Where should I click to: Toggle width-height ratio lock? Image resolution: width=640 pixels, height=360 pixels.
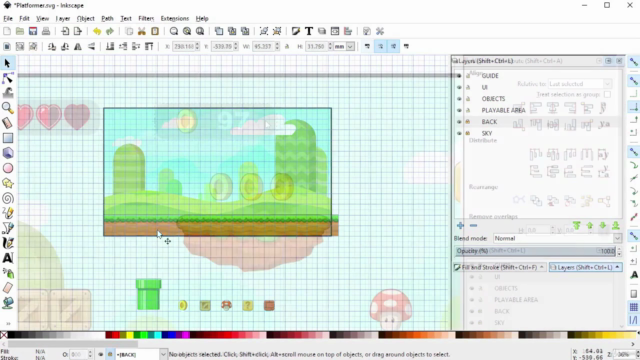[x=287, y=47]
